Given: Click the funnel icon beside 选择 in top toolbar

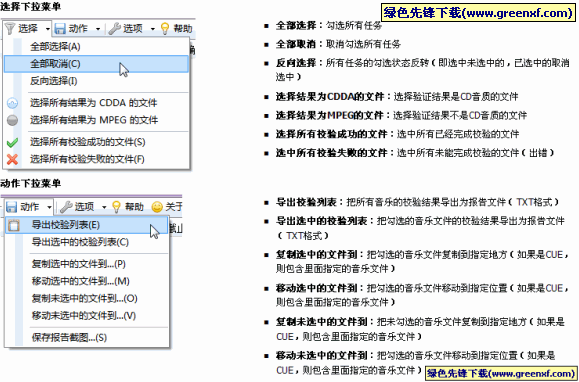Looking at the screenshot, I should (10, 28).
